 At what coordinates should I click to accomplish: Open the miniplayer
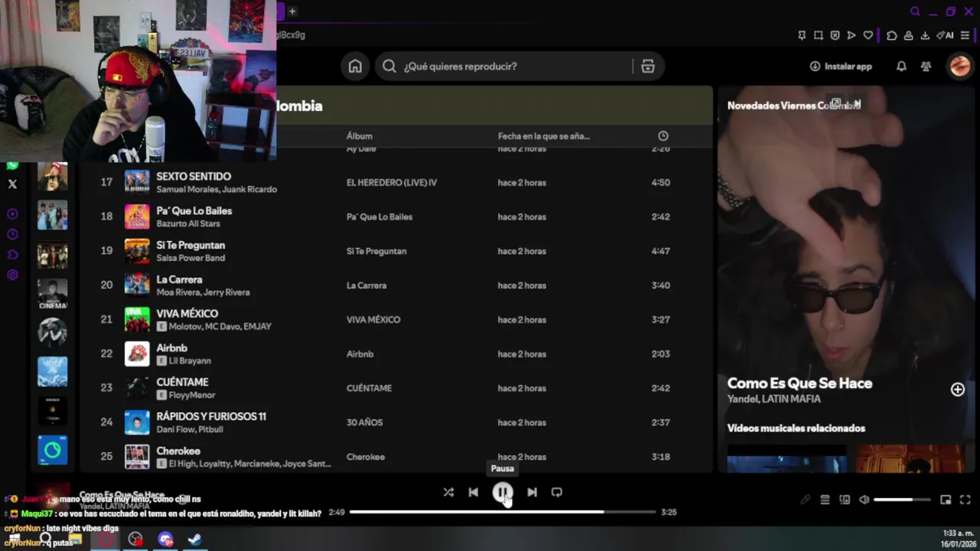coord(946,500)
